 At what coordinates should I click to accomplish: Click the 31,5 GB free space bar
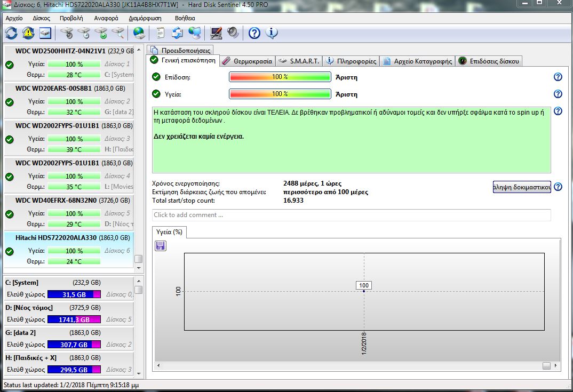74,294
